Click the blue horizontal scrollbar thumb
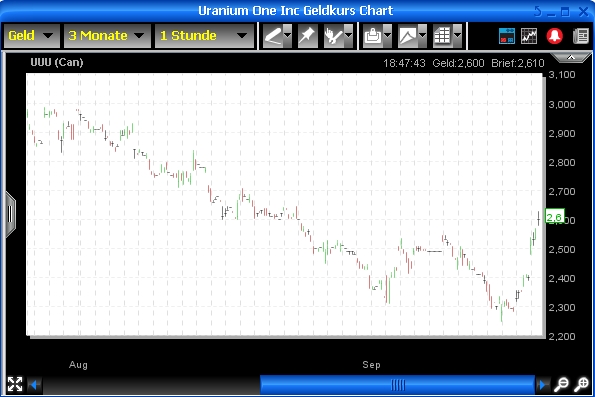595x397 pixels. click(398, 385)
